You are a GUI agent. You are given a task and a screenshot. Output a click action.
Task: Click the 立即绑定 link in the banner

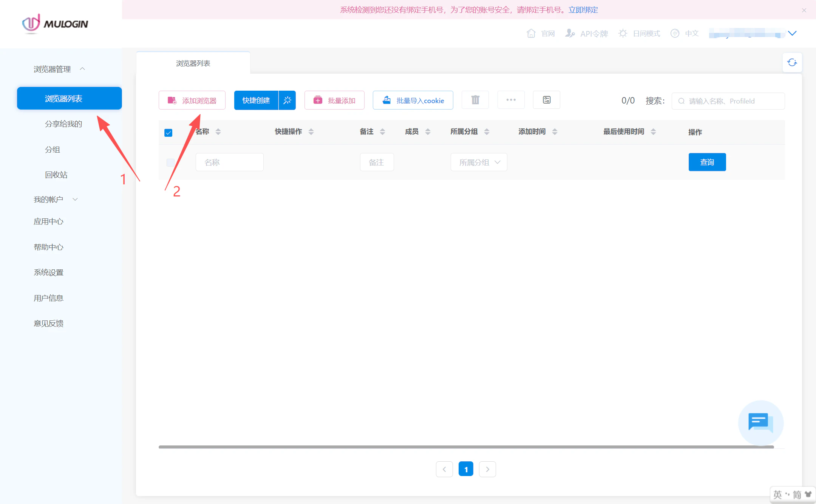click(x=583, y=10)
